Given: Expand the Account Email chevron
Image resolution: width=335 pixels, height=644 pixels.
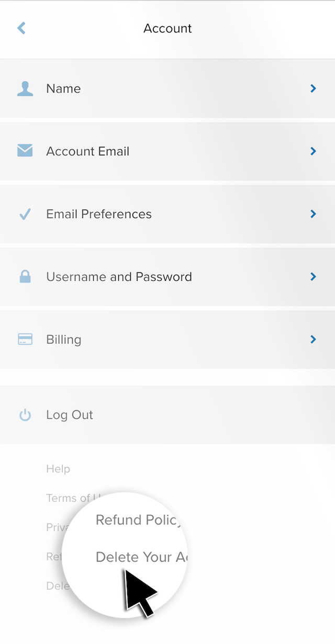Looking at the screenshot, I should click(x=313, y=152).
